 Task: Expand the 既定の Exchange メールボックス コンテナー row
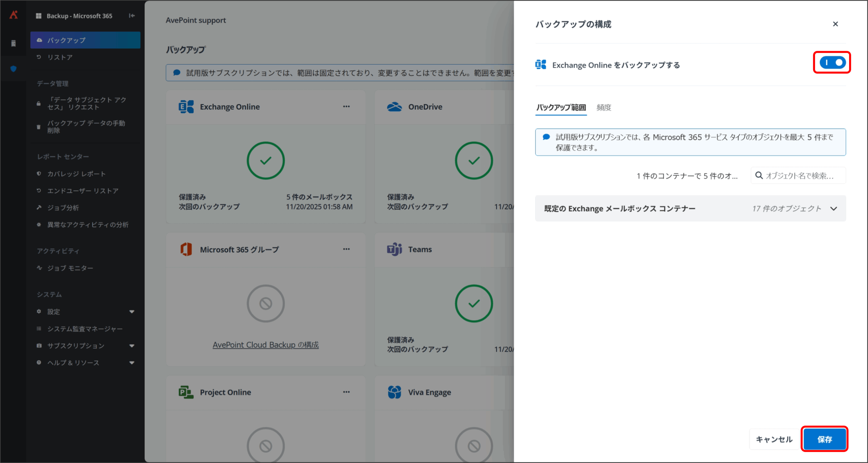(x=833, y=209)
